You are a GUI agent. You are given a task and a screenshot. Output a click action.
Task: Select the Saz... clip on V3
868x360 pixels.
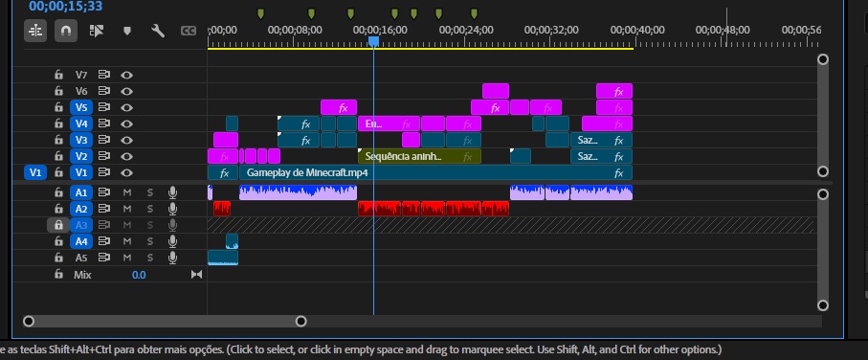coord(601,140)
